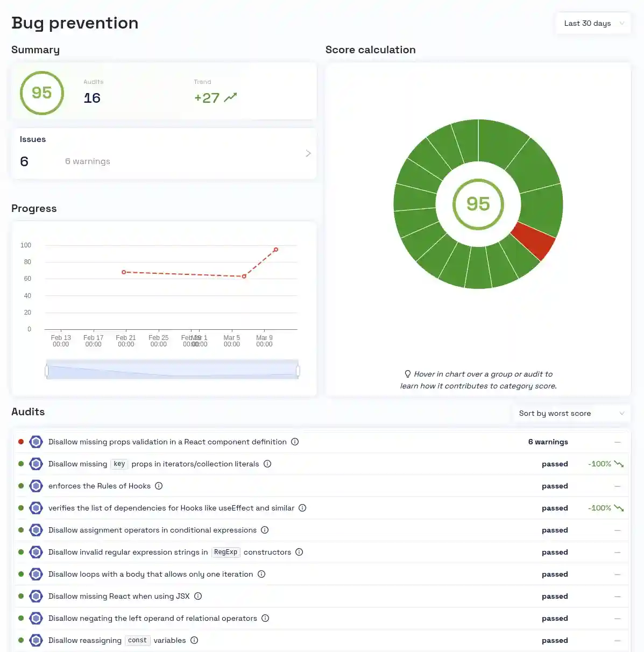Click the 'RegExp' code tag in audit row
Image resolution: width=644 pixels, height=652 pixels.
(x=225, y=552)
